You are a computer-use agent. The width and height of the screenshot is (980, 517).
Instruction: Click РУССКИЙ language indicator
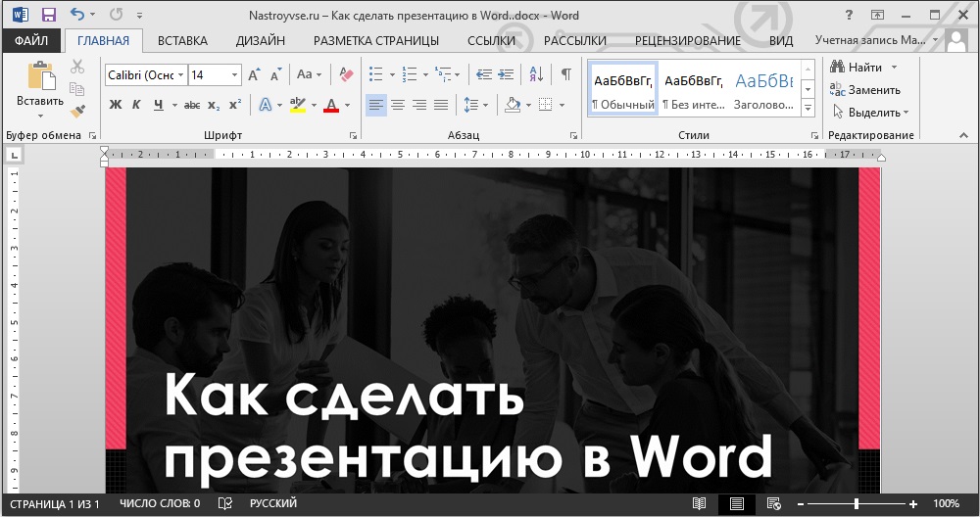pyautogui.click(x=273, y=503)
